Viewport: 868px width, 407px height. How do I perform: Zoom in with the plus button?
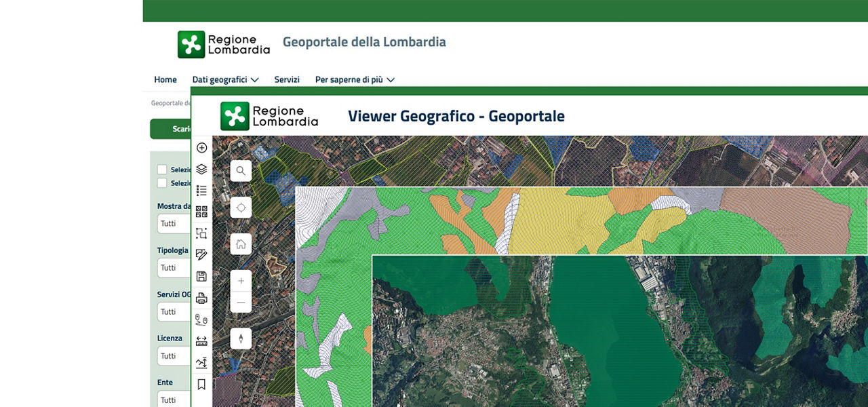tap(241, 281)
